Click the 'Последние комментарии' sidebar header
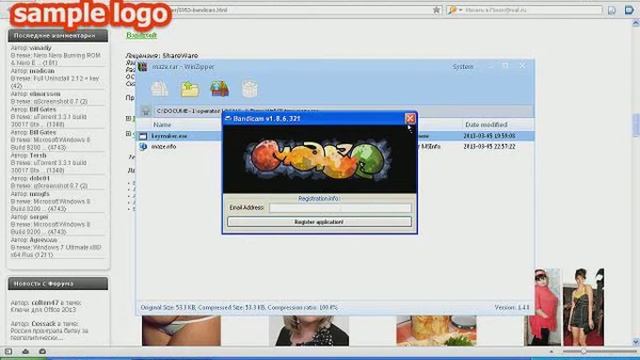640x360 pixels. click(x=58, y=36)
